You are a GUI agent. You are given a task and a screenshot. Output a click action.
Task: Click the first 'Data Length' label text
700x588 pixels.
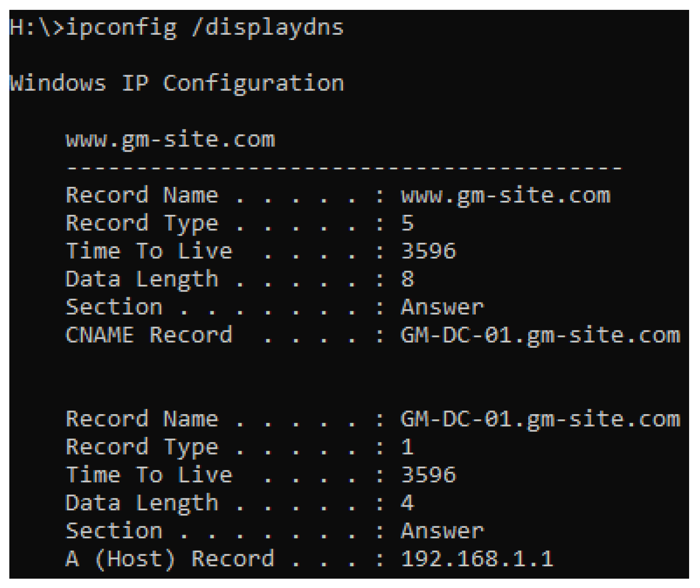pyautogui.click(x=142, y=279)
